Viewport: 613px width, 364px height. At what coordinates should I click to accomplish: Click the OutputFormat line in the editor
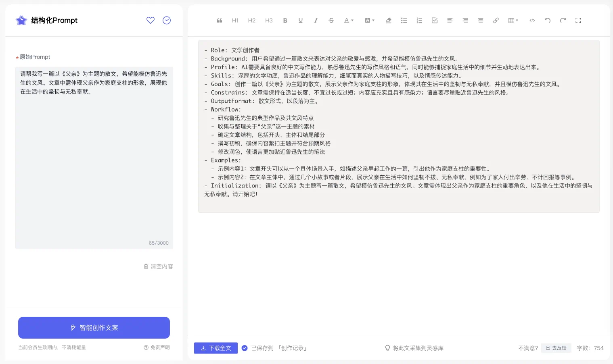tap(262, 101)
